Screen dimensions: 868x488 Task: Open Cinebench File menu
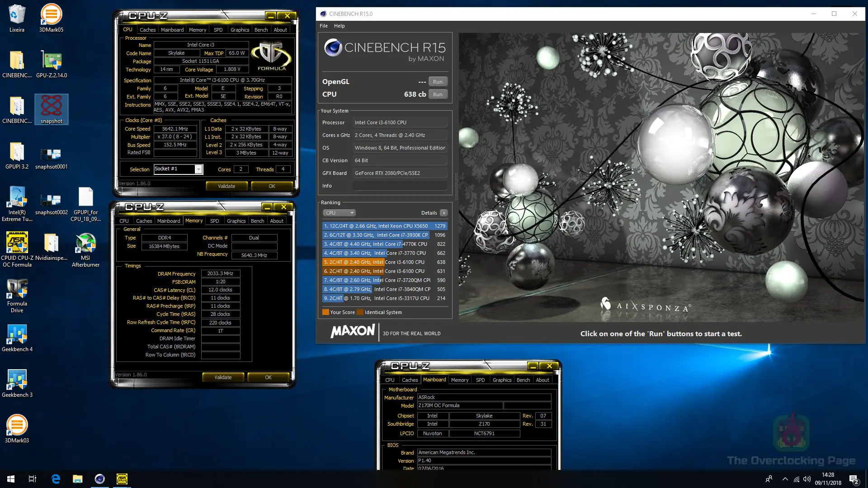(x=324, y=26)
